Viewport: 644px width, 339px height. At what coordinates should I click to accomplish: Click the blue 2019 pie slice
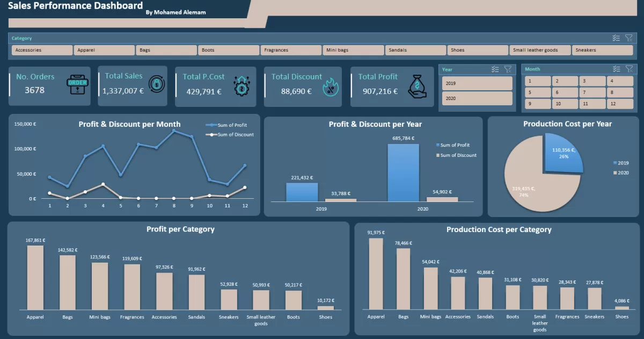(562, 153)
